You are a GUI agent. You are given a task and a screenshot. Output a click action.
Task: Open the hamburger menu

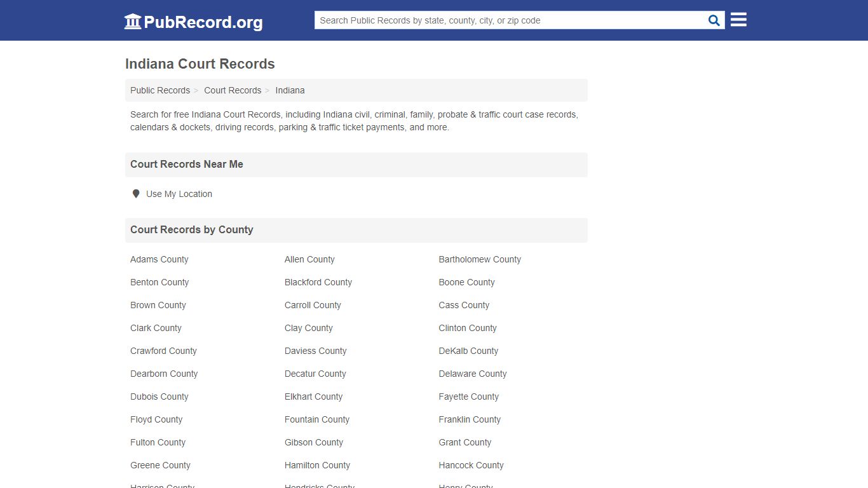[738, 20]
